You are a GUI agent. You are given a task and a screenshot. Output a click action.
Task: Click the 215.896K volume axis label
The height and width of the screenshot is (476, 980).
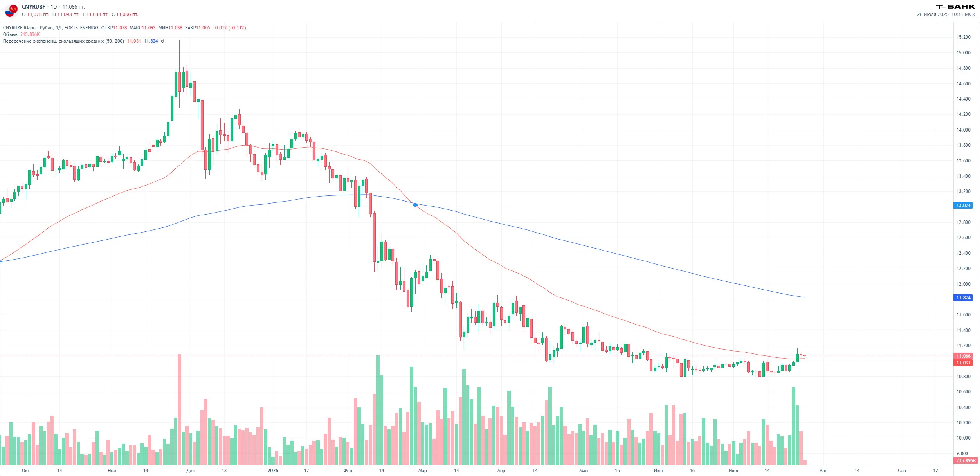point(966,461)
